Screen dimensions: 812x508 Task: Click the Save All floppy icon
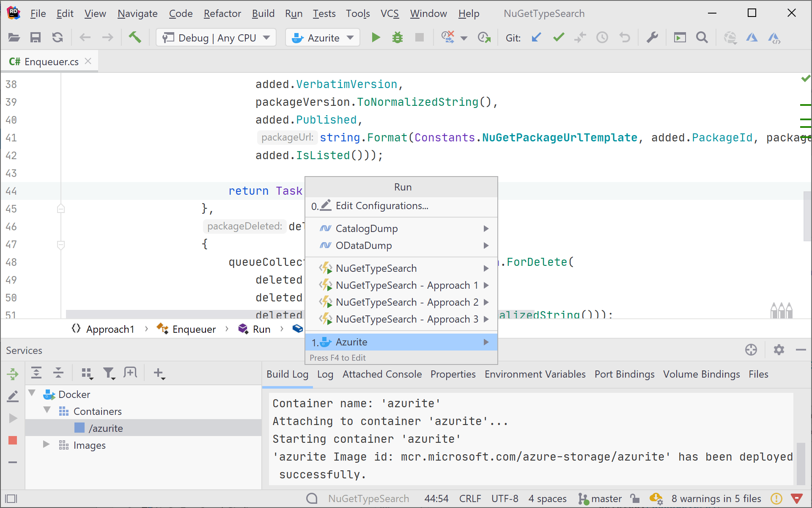point(36,38)
